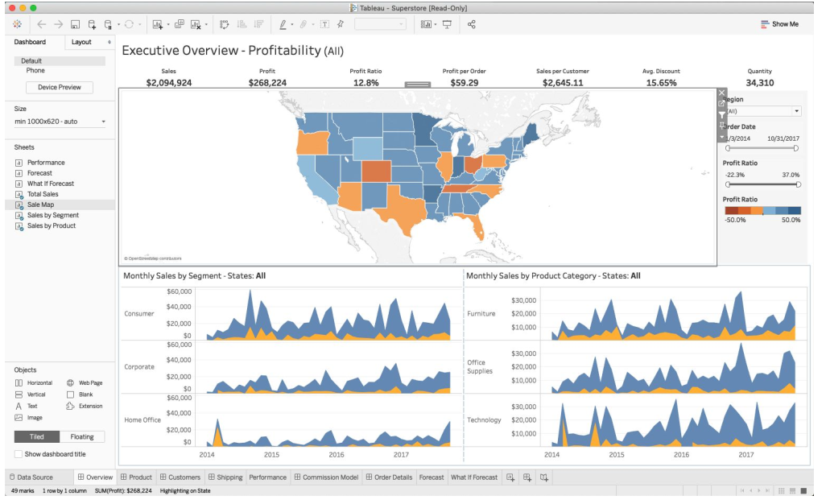Click the Group Members paperclip icon
Viewport: 826px width, 504px height.
tap(304, 24)
